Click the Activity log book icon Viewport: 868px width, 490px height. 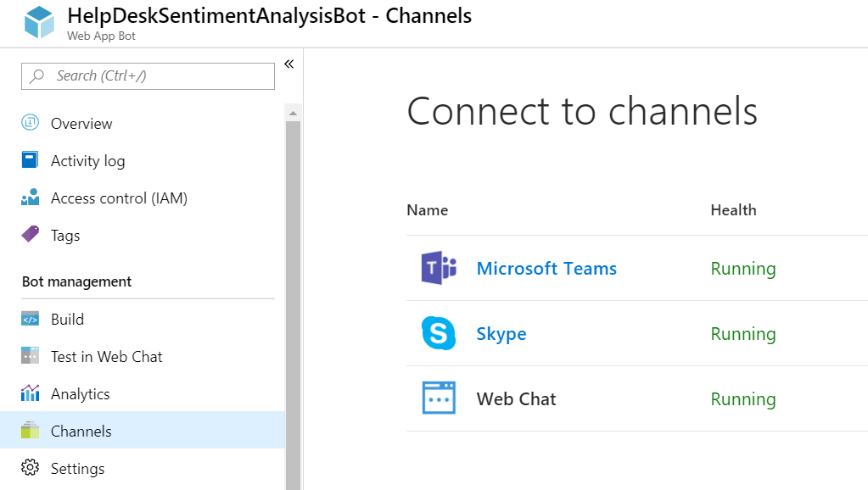click(x=31, y=160)
